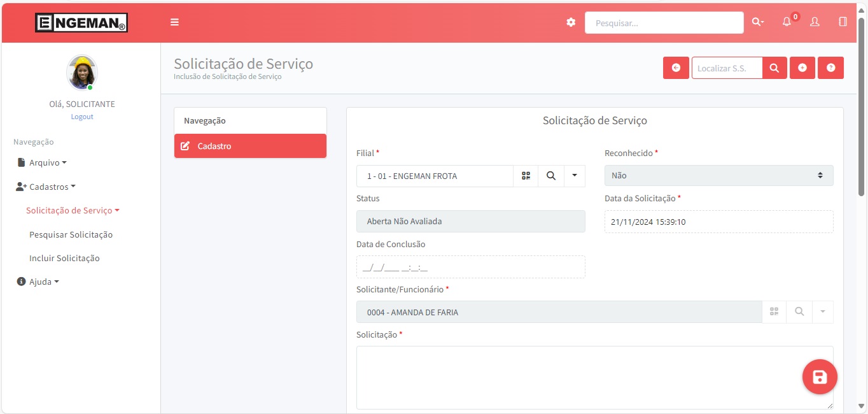Open the Reconhecido select box

click(718, 175)
